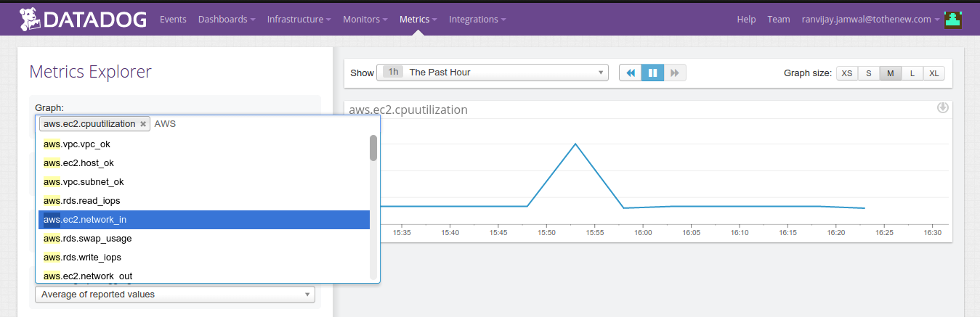Image resolution: width=980 pixels, height=317 pixels.
Task: Click the CPU spike peak on graph
Action: [x=575, y=144]
